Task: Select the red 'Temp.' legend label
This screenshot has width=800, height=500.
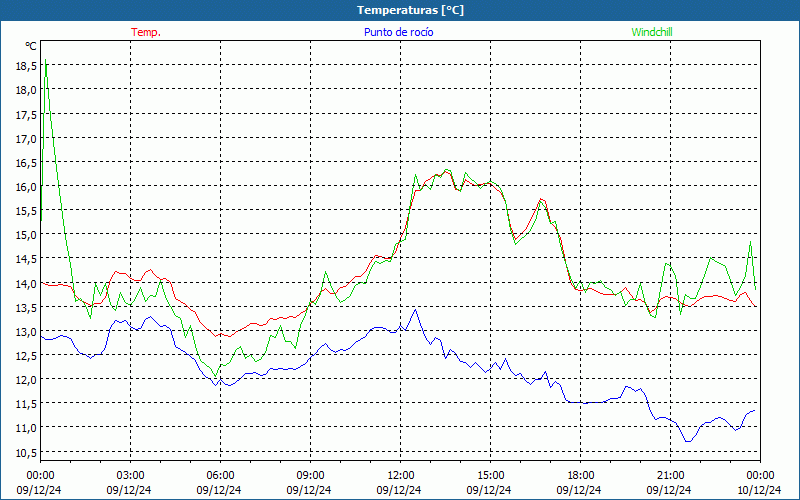Action: coord(146,32)
